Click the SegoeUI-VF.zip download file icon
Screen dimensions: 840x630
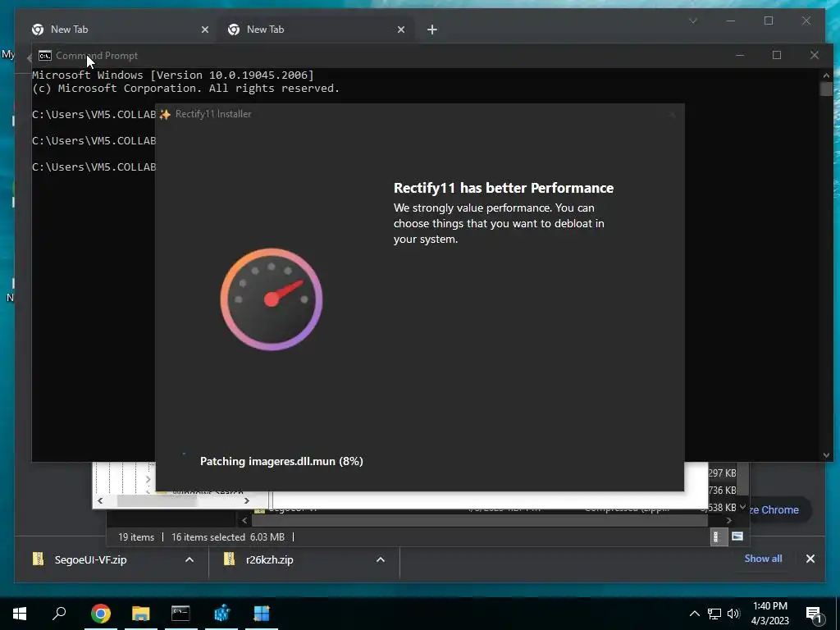(x=39, y=559)
